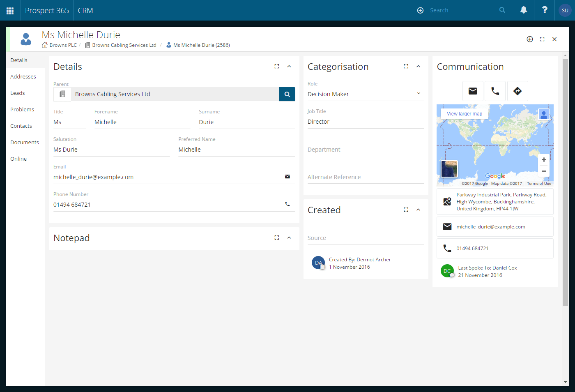
Task: Click the phone icon next to Phone Number
Action: pyautogui.click(x=287, y=204)
